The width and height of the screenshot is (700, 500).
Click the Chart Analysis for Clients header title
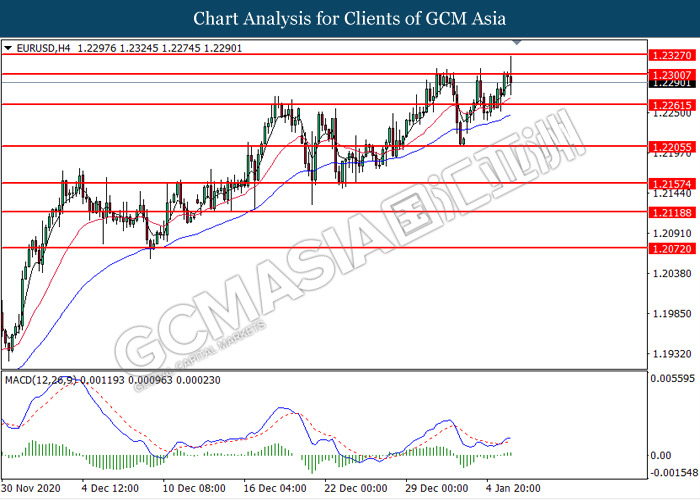click(x=350, y=19)
